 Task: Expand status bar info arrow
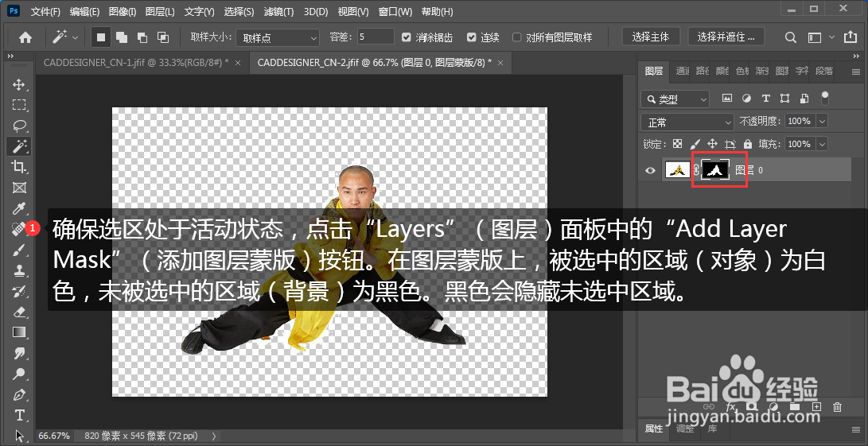click(x=214, y=436)
